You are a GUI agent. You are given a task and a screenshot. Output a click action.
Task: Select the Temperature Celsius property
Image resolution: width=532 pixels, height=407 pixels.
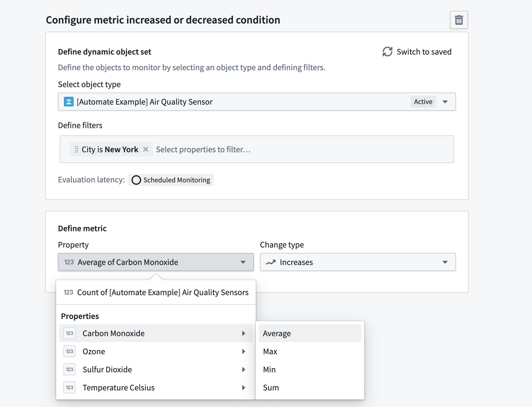[x=156, y=387]
